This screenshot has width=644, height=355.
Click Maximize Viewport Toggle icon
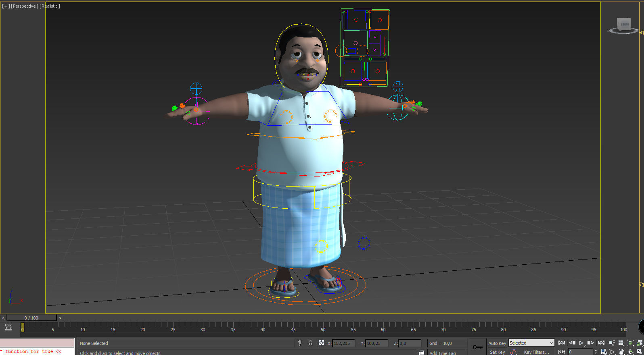(x=640, y=352)
